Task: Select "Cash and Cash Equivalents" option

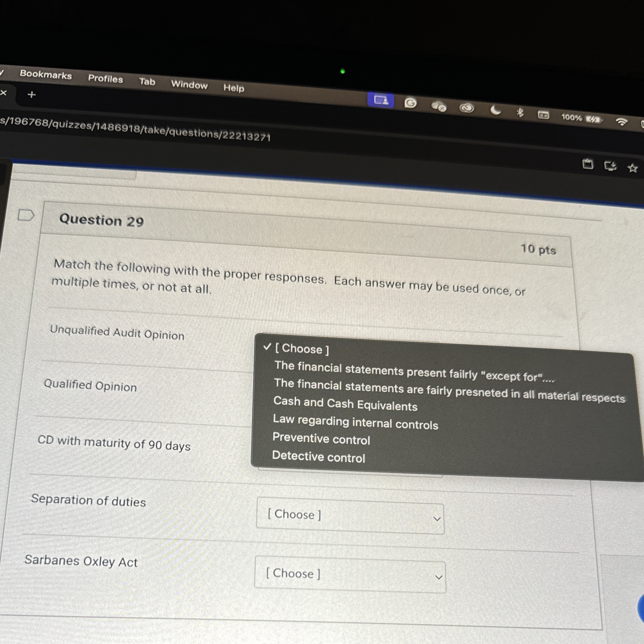Action: click(345, 404)
